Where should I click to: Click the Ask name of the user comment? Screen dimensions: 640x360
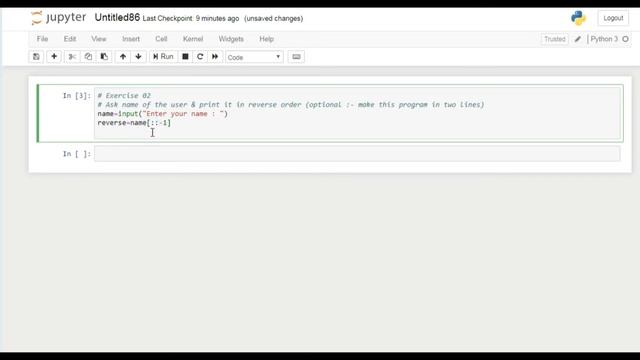tap(291, 104)
